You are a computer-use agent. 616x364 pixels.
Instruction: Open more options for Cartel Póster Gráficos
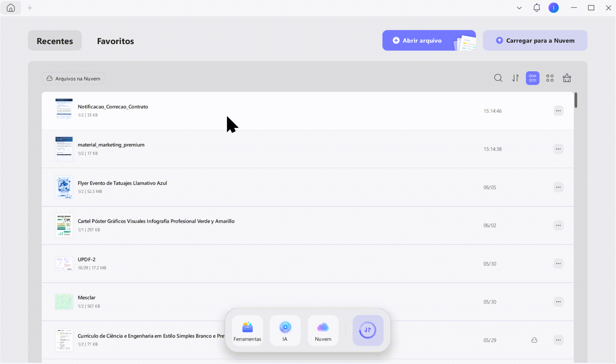[558, 225]
